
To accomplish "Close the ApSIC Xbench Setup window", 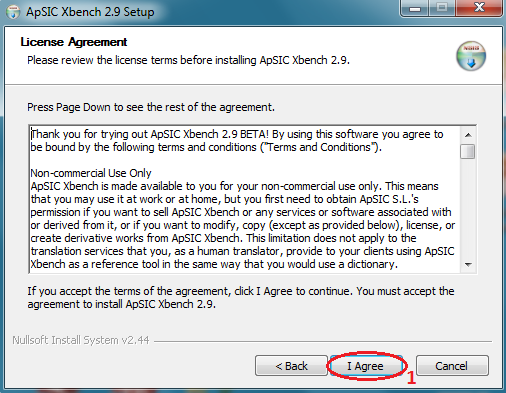I will 479,8.
